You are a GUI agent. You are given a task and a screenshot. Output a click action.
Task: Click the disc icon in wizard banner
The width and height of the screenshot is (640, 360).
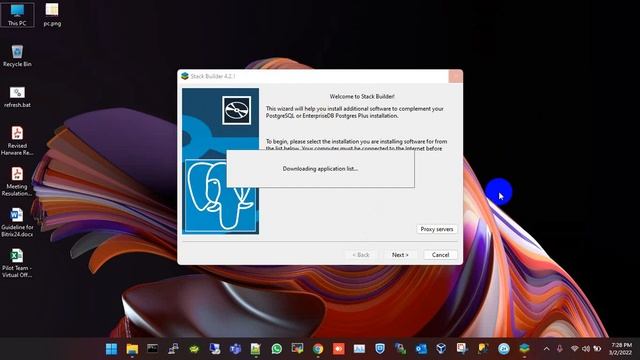point(236,110)
